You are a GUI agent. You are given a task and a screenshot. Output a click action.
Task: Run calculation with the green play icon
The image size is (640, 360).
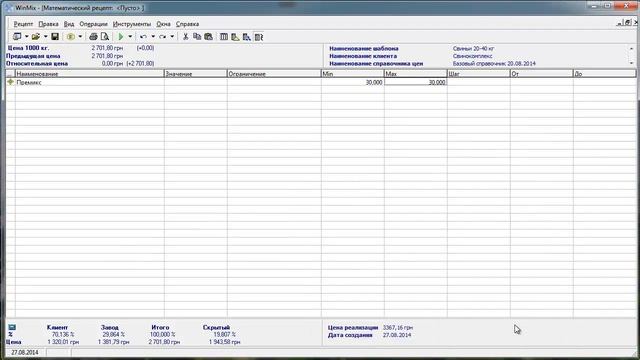[x=121, y=37]
